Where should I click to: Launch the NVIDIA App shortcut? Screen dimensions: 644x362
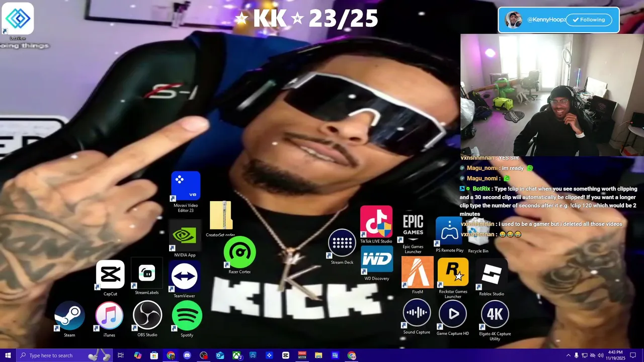[185, 239]
